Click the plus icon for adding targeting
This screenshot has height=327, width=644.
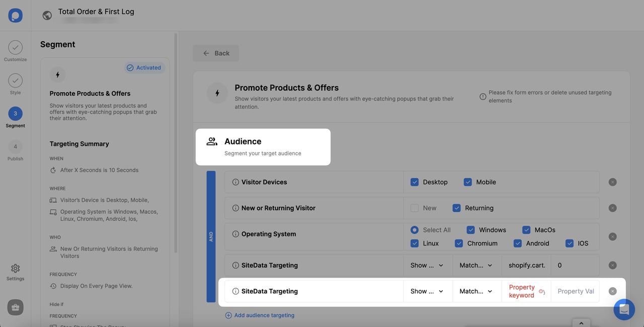click(x=228, y=315)
